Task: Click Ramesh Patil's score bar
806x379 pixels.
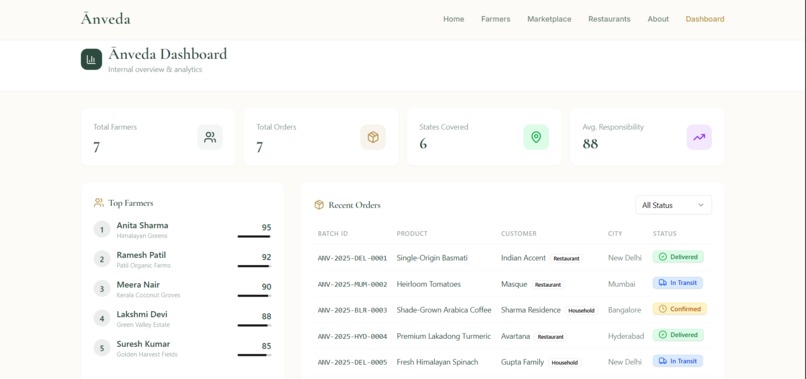Action: point(254,266)
